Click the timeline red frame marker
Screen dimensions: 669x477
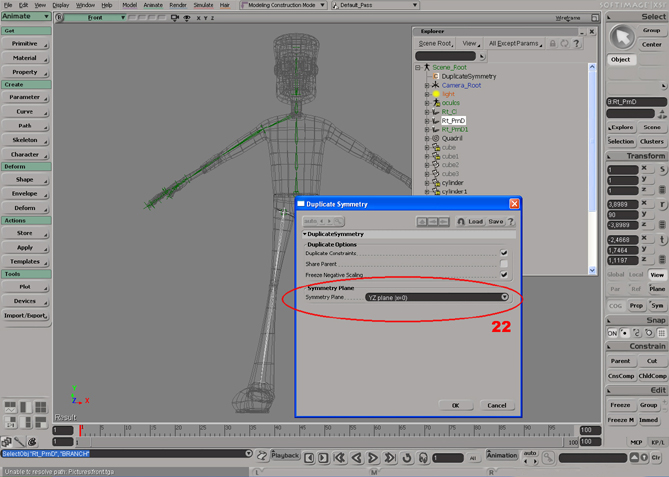[x=81, y=430]
